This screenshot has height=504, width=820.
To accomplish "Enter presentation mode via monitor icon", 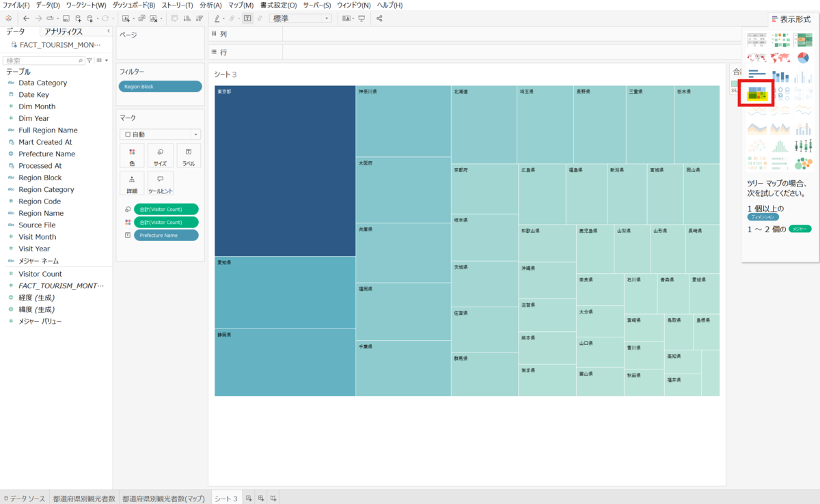I will (x=361, y=18).
